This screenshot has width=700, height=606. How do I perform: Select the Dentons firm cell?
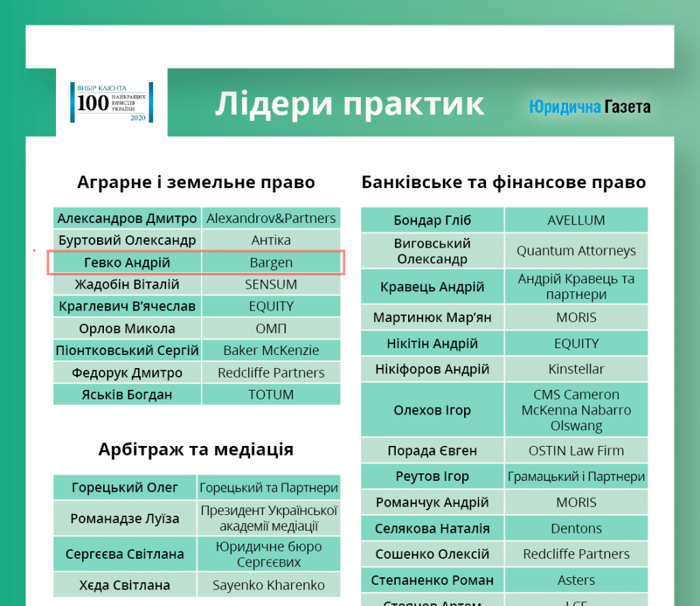pos(576,529)
